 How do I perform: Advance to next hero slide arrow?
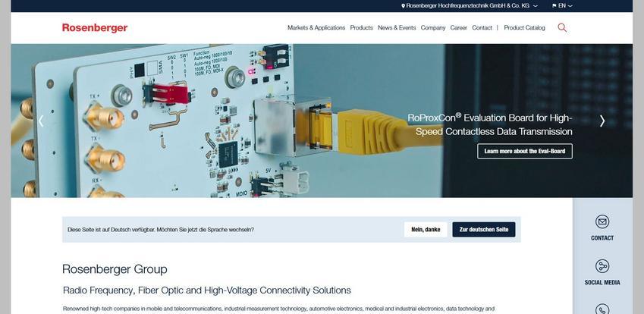click(602, 121)
